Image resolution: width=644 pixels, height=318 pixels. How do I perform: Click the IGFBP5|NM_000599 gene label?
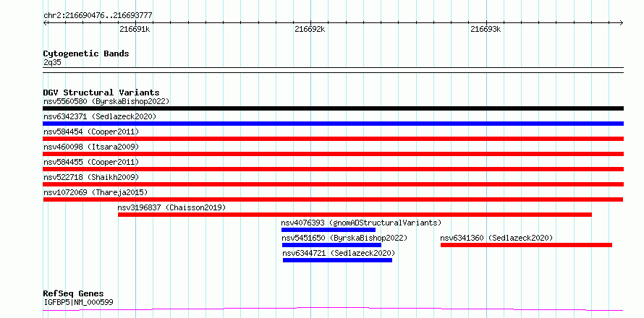(78, 302)
